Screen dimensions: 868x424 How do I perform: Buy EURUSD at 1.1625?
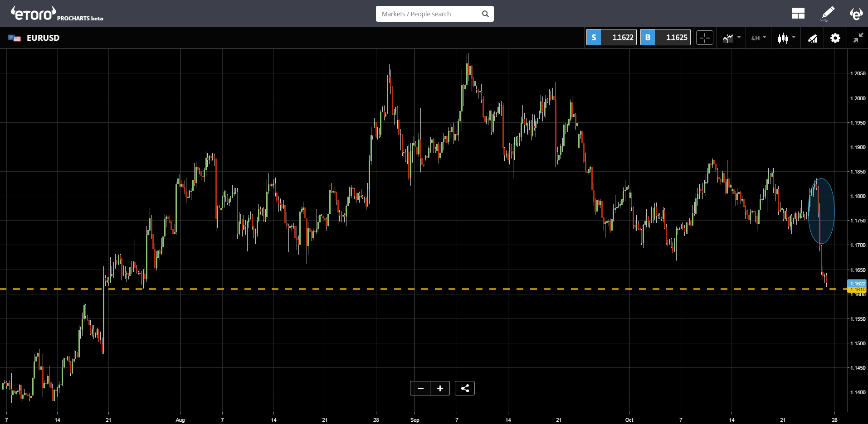click(x=665, y=38)
